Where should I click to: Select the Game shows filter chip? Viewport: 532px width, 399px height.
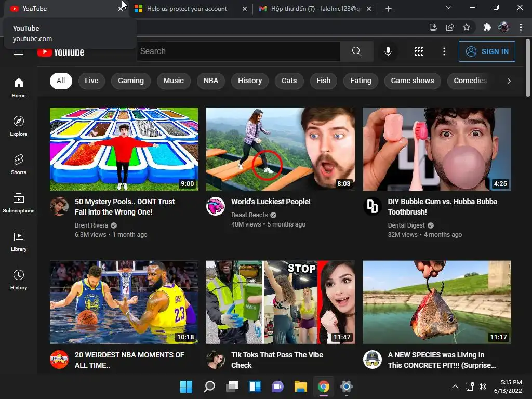412,81
